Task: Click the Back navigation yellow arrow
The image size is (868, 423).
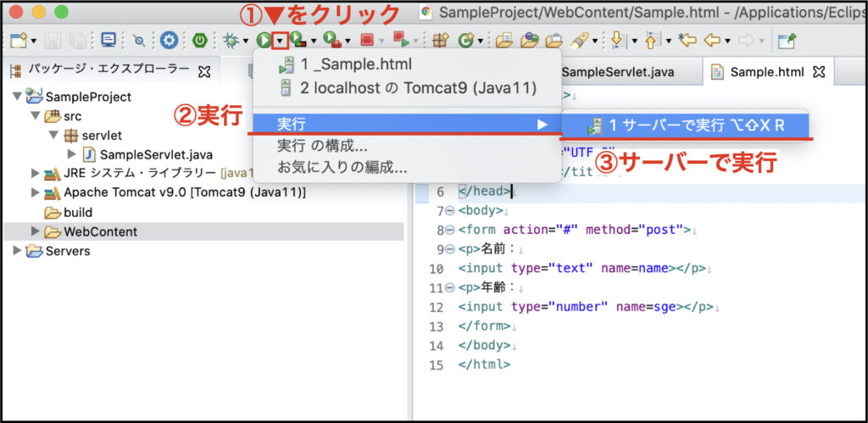Action: tap(712, 40)
